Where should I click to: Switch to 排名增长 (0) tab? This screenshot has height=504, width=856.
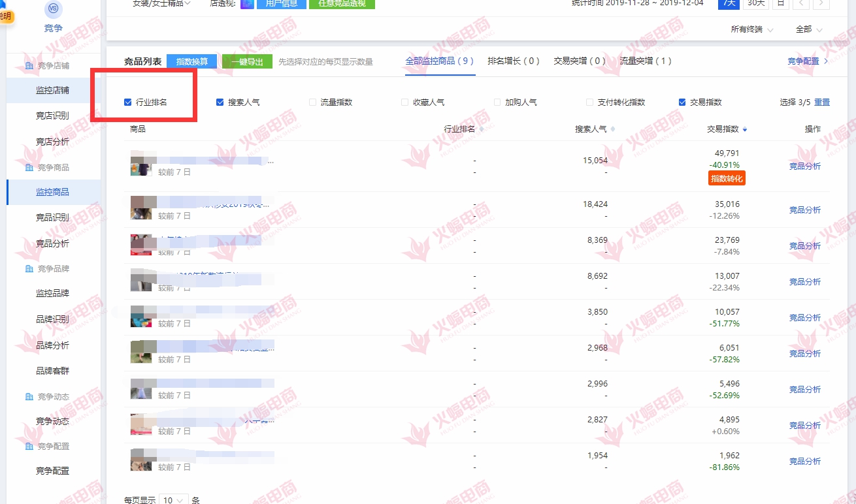coord(514,61)
